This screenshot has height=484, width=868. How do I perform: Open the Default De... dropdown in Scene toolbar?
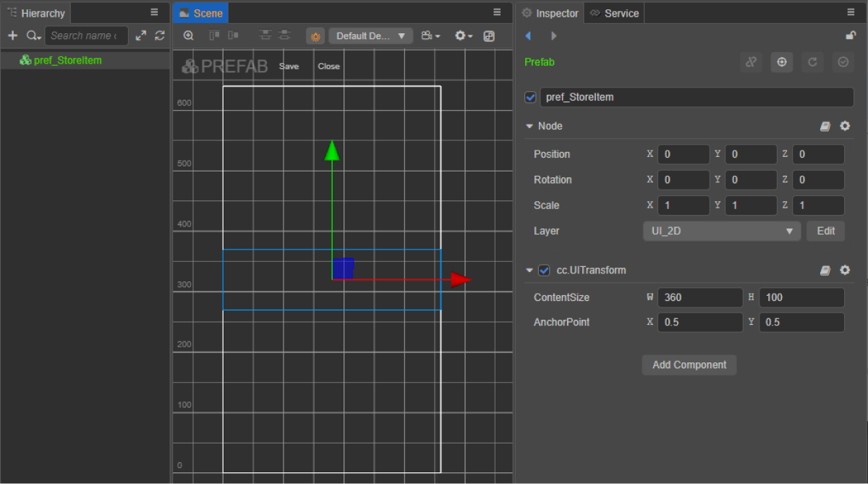(x=370, y=35)
